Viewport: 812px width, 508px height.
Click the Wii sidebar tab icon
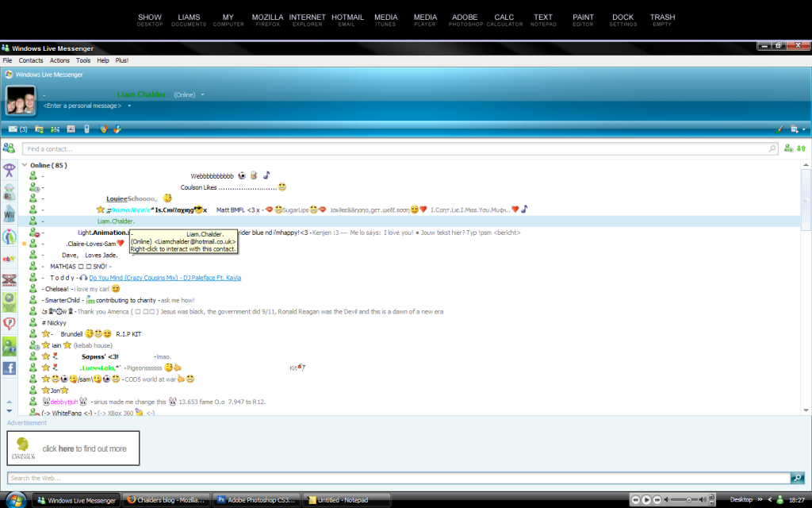(x=10, y=214)
